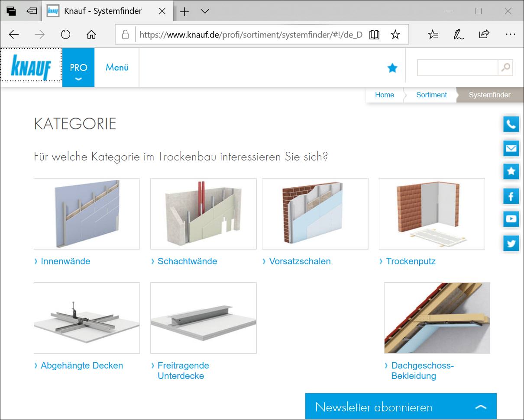Open the Schachtwände link
Image resolution: width=524 pixels, height=420 pixels.
coord(187,261)
